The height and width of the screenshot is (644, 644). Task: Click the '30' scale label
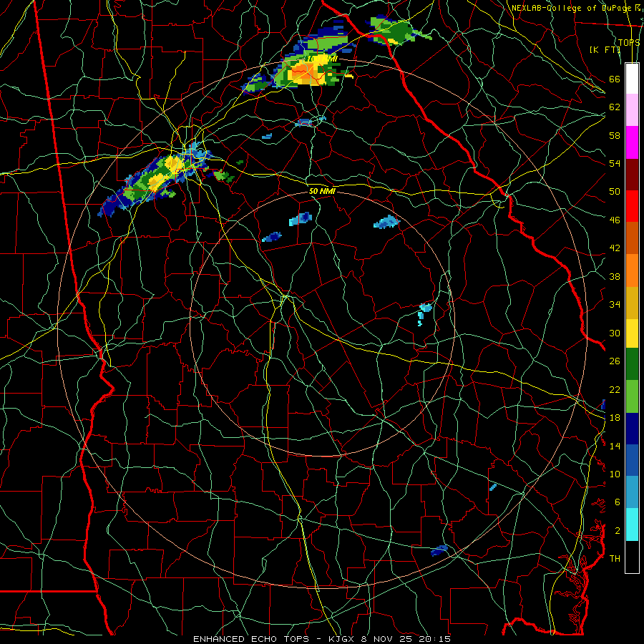615,333
